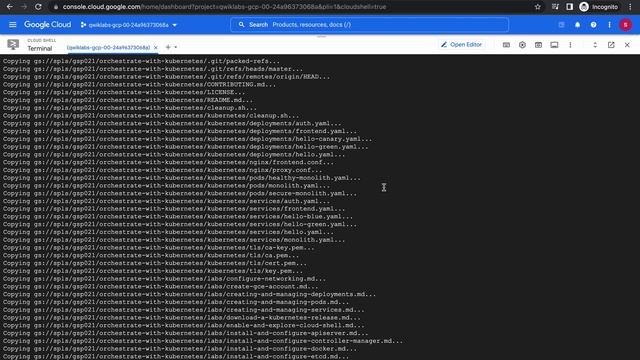Click the Cloud Shell panel resize handle

click(x=322, y=37)
